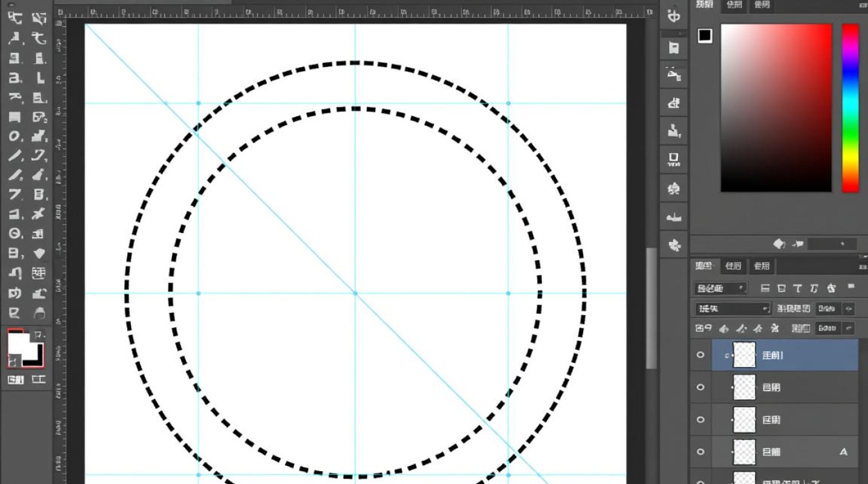Toggle the eye icon of the layer marked A
868x484 pixels.
tap(701, 452)
